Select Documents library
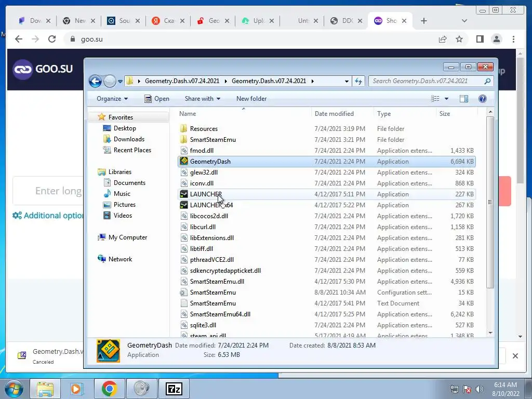The image size is (532, 399). 129,183
